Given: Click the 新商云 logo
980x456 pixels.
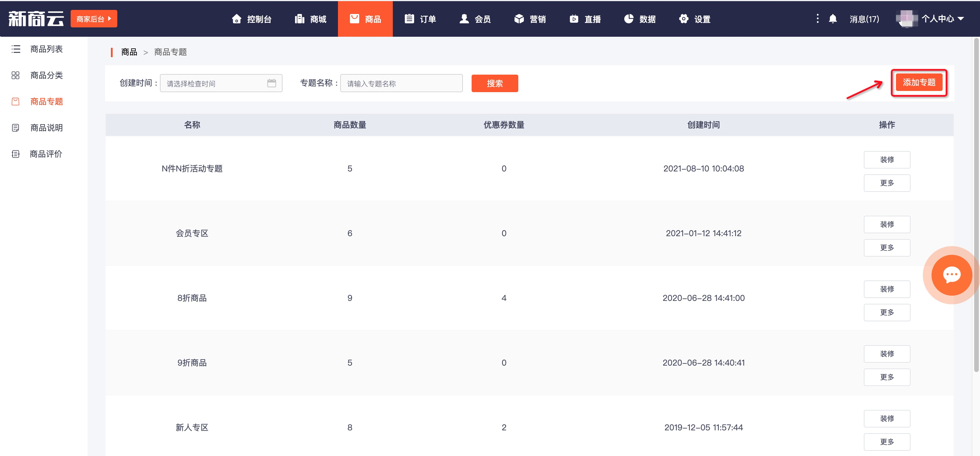Looking at the screenshot, I should (36, 19).
